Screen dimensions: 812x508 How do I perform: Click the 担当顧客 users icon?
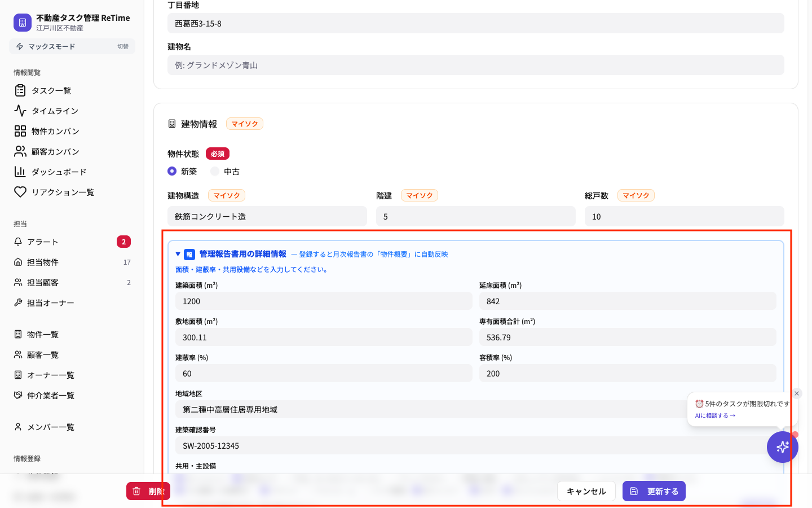coord(18,282)
